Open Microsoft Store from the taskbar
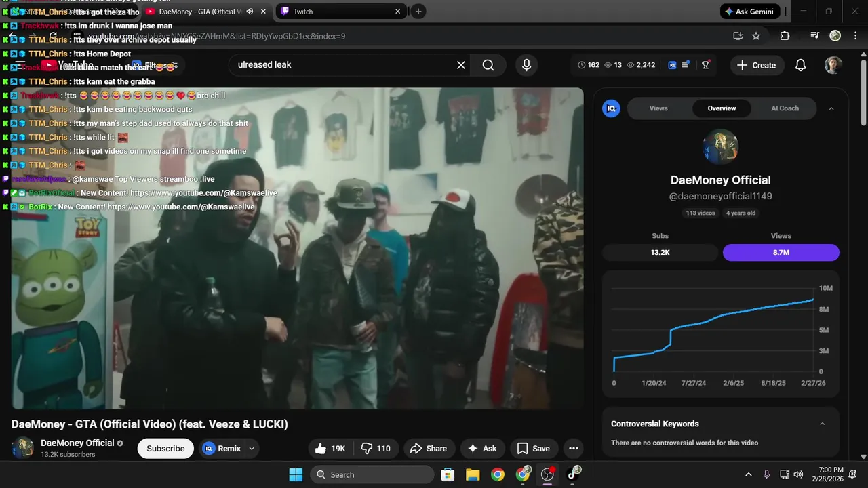The height and width of the screenshot is (488, 868). [x=448, y=474]
